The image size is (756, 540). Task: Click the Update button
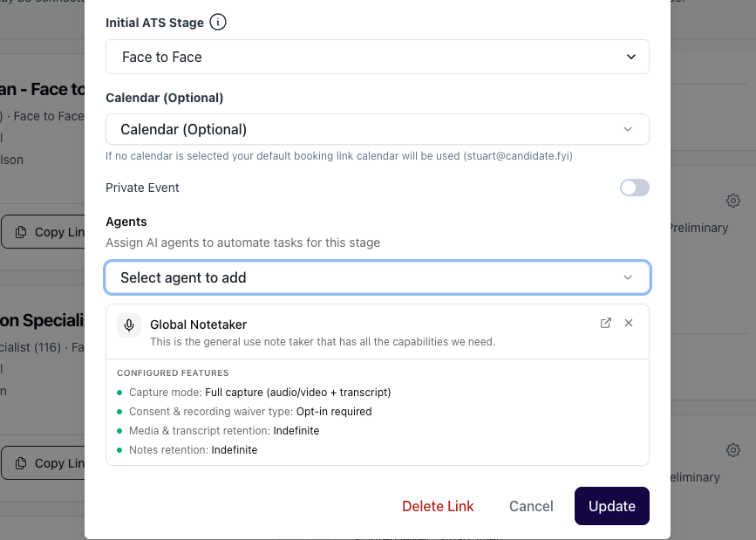click(x=612, y=506)
